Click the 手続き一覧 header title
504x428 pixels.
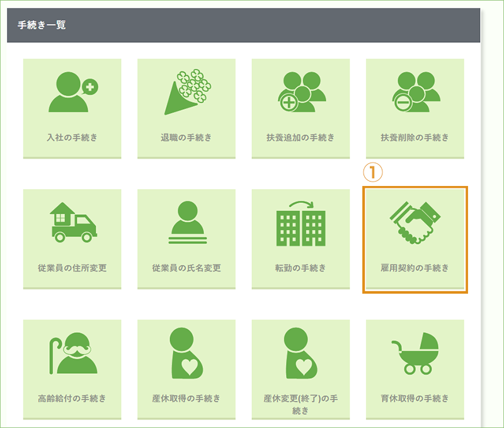pyautogui.click(x=42, y=25)
